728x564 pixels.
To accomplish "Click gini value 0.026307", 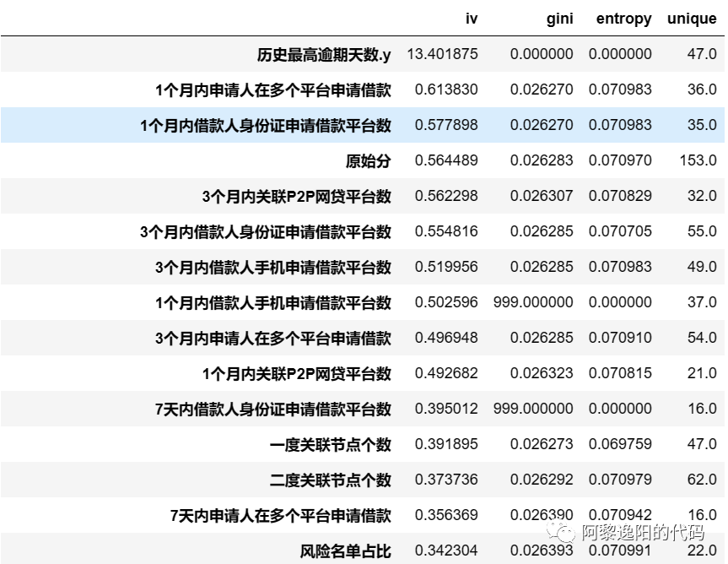I will [x=542, y=196].
